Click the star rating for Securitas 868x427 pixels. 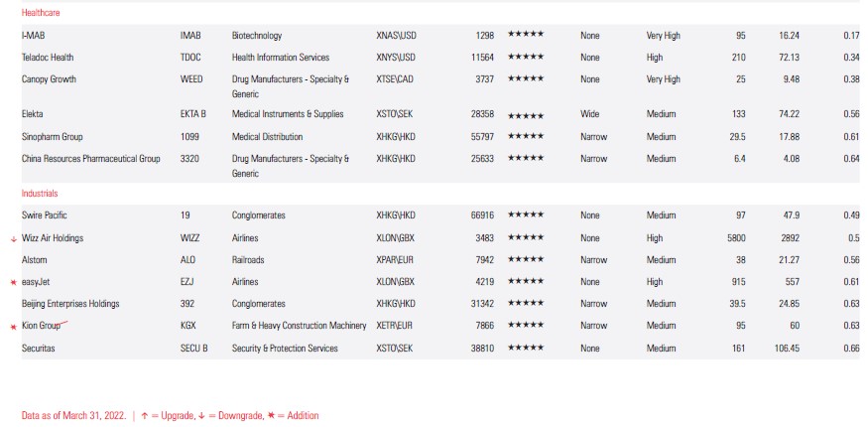(x=525, y=349)
